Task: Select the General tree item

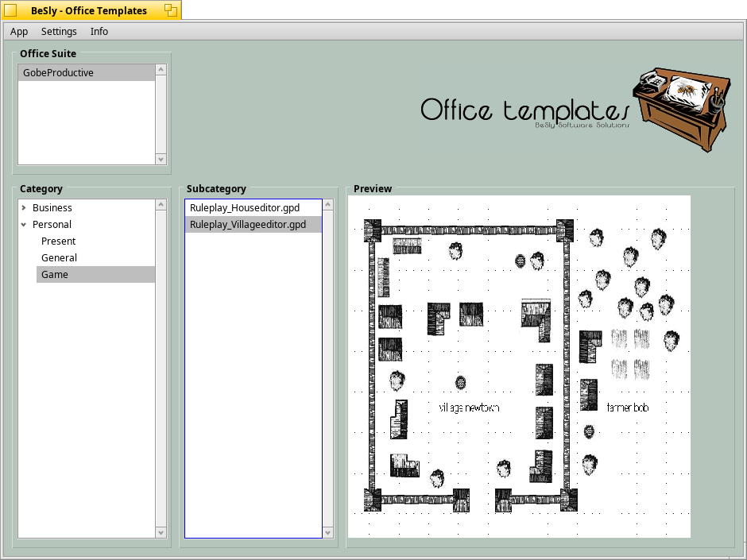Action: 60,258
